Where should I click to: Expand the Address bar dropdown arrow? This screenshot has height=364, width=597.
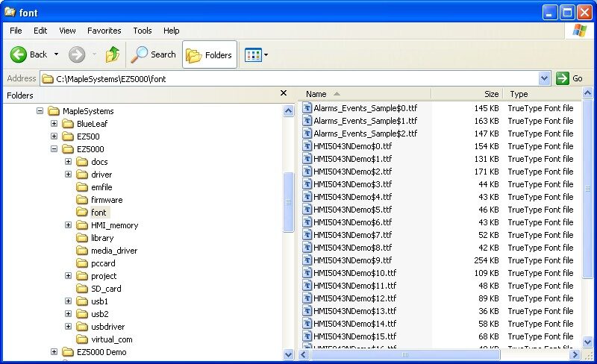(545, 79)
